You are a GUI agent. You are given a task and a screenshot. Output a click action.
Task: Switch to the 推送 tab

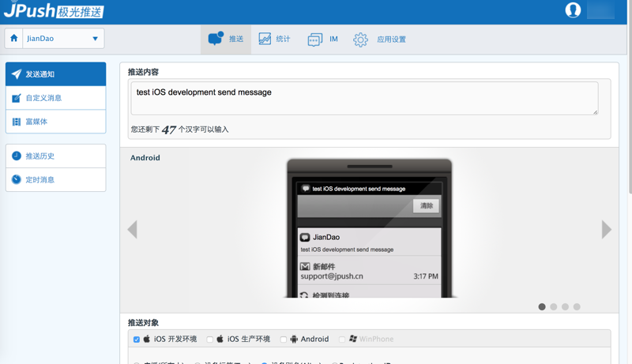[226, 39]
